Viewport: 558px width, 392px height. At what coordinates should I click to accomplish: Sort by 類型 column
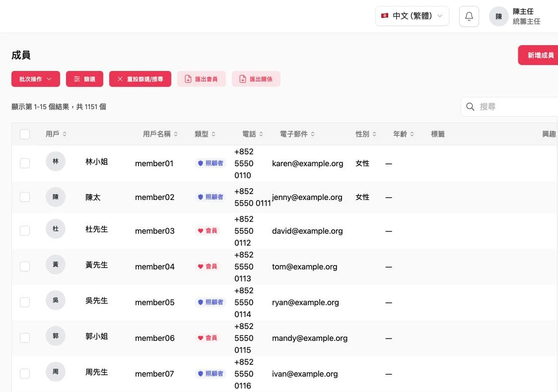pos(205,134)
